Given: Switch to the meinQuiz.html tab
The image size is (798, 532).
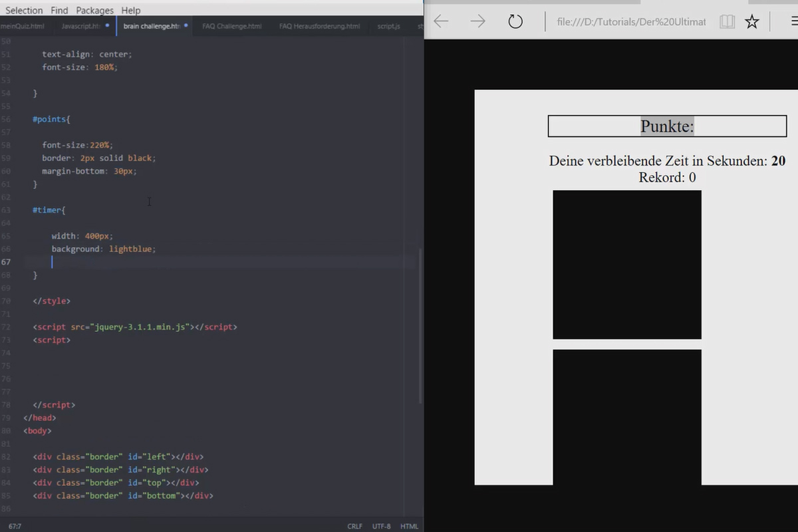Looking at the screenshot, I should [23, 26].
